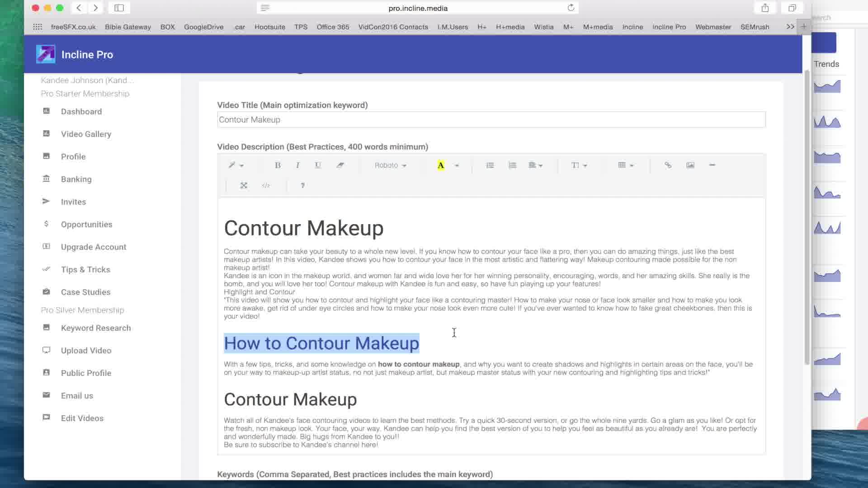This screenshot has width=868, height=488.
Task: Click the Opportunities dollar icon
Action: tap(46, 224)
